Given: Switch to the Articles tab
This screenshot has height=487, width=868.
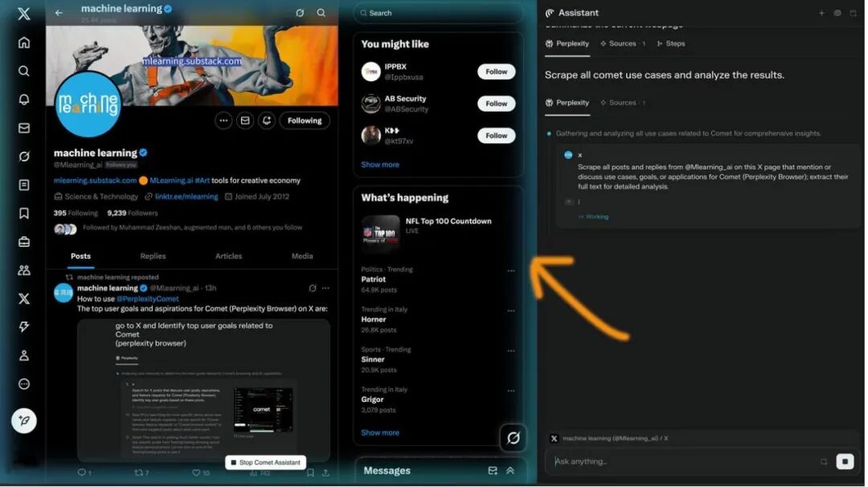Looking at the screenshot, I should pos(228,256).
